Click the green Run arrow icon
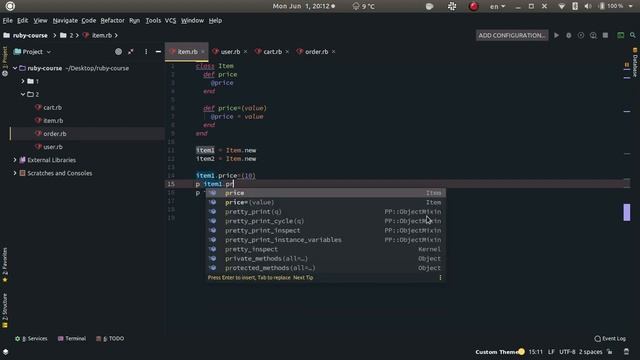The width and height of the screenshot is (640, 360). pos(556,36)
